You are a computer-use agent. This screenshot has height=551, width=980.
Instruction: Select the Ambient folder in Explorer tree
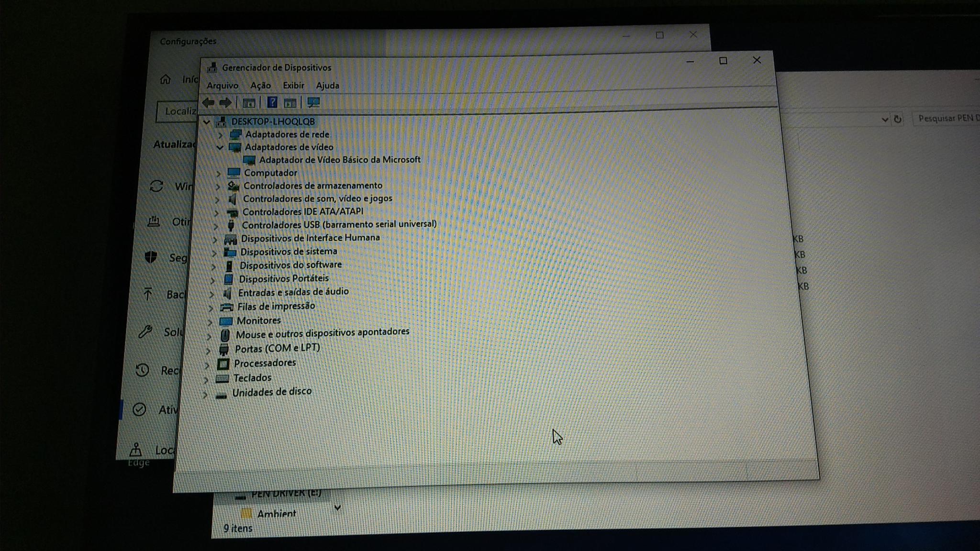point(277,514)
